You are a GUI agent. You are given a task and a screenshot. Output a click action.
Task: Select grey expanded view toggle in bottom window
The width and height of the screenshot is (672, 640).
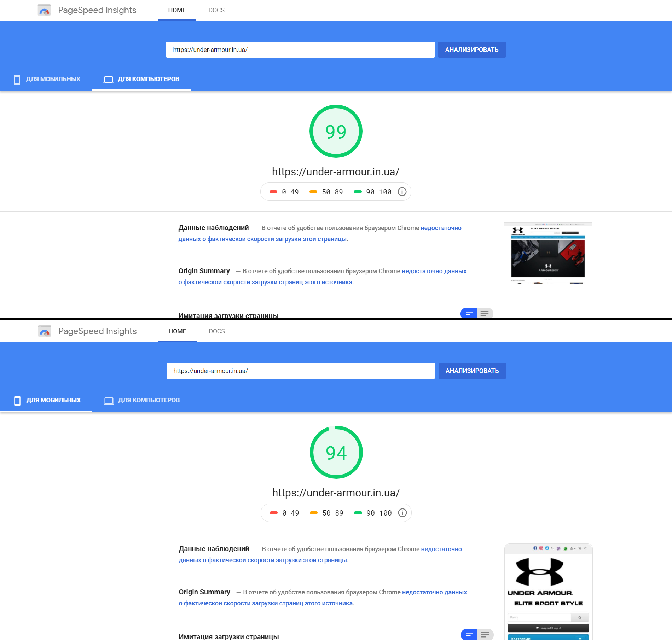coord(485,634)
